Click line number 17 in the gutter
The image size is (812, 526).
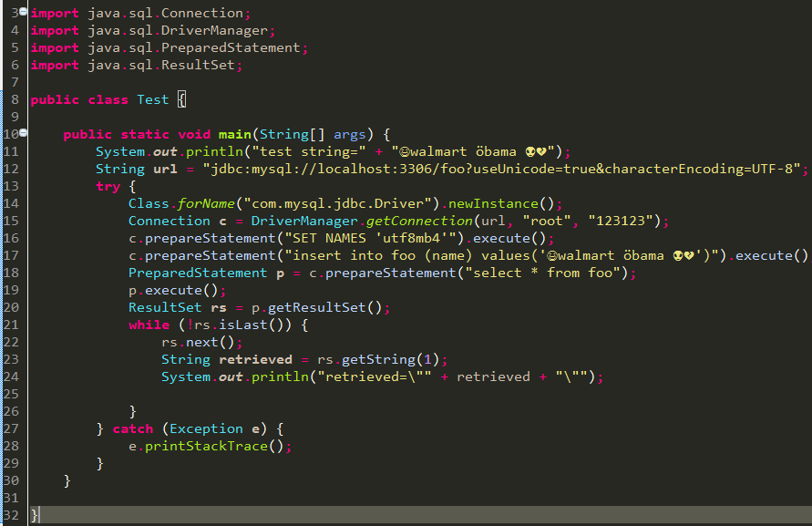(10, 255)
